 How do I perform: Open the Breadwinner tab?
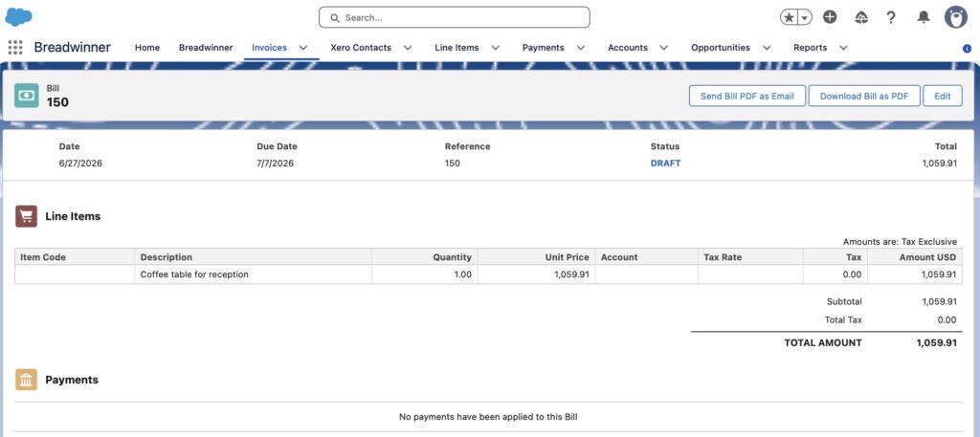click(x=206, y=48)
